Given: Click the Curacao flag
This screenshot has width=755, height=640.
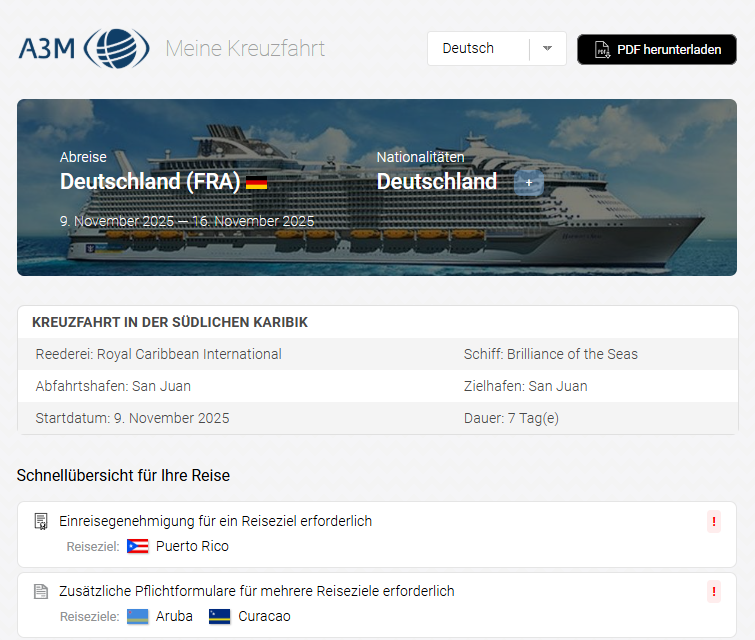Looking at the screenshot, I should pos(220,616).
